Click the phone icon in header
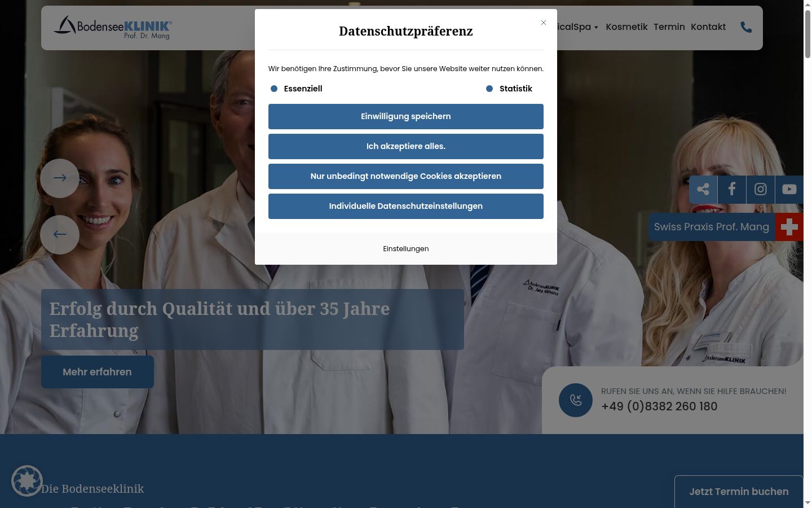Image resolution: width=812 pixels, height=508 pixels. coord(746,27)
